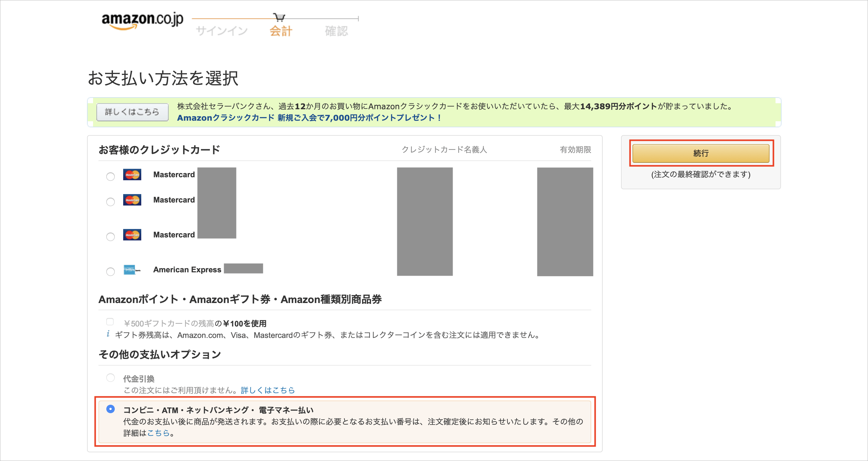
Task: Click the amazon.co.jp logo
Action: 142,21
